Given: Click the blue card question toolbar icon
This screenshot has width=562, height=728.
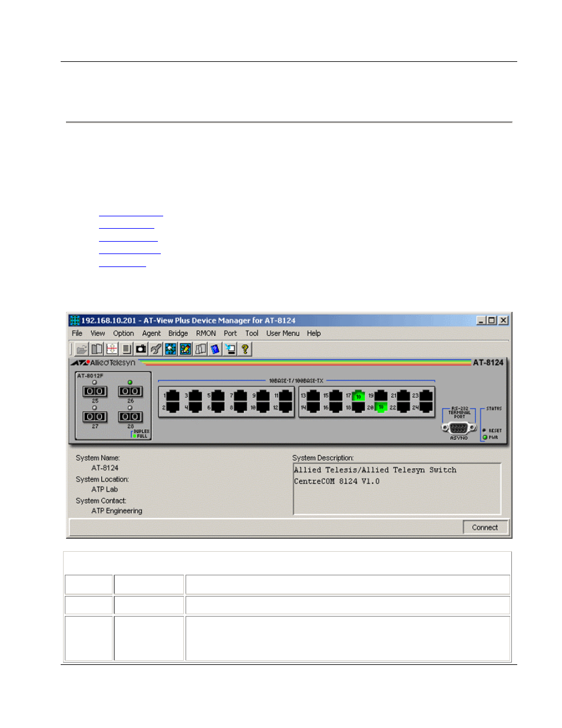Looking at the screenshot, I should click(x=215, y=349).
